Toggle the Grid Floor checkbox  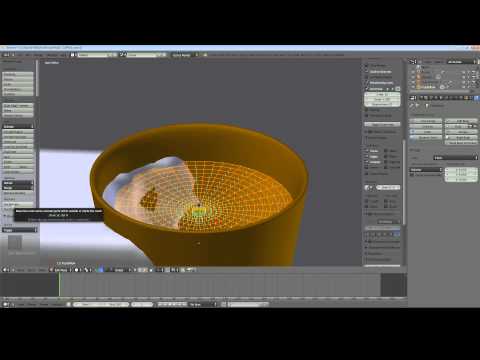click(367, 89)
